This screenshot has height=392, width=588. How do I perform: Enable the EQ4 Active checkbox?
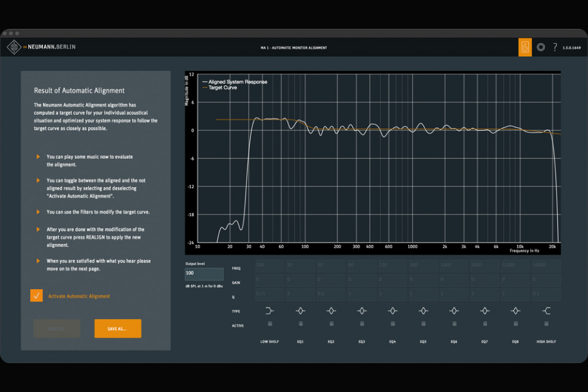pyautogui.click(x=393, y=323)
